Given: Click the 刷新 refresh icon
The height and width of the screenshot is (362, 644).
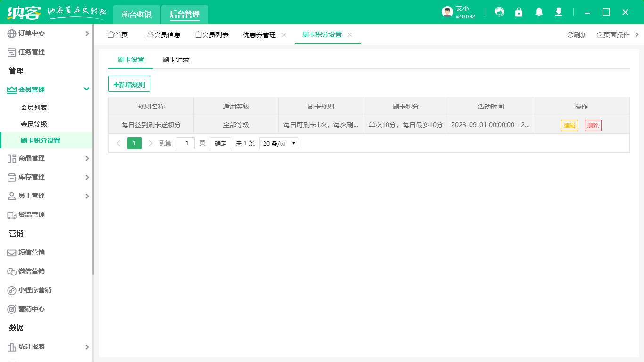Looking at the screenshot, I should pos(570,35).
